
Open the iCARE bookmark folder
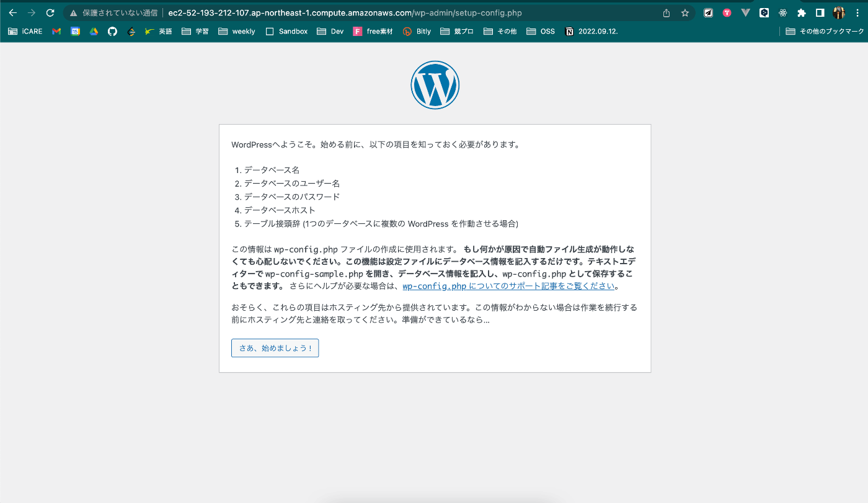pyautogui.click(x=25, y=31)
